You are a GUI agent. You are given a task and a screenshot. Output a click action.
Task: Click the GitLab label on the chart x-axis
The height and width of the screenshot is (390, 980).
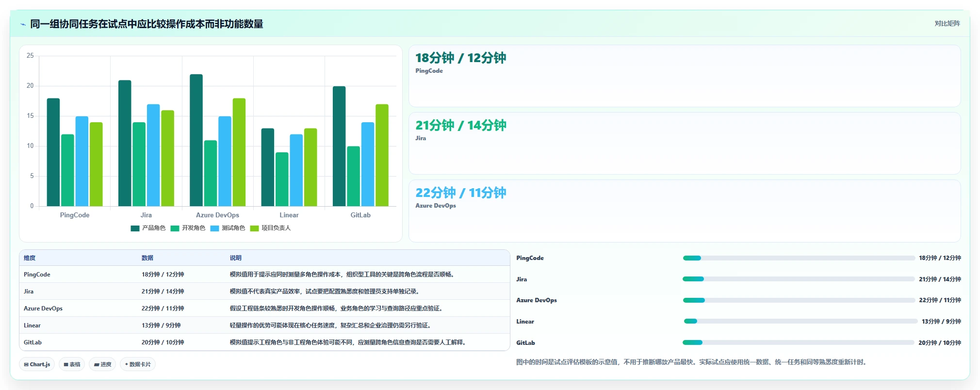click(360, 215)
